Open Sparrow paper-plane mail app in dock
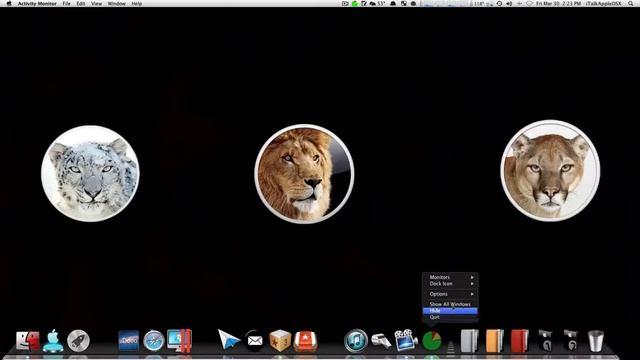640x360 pixels. (x=229, y=340)
